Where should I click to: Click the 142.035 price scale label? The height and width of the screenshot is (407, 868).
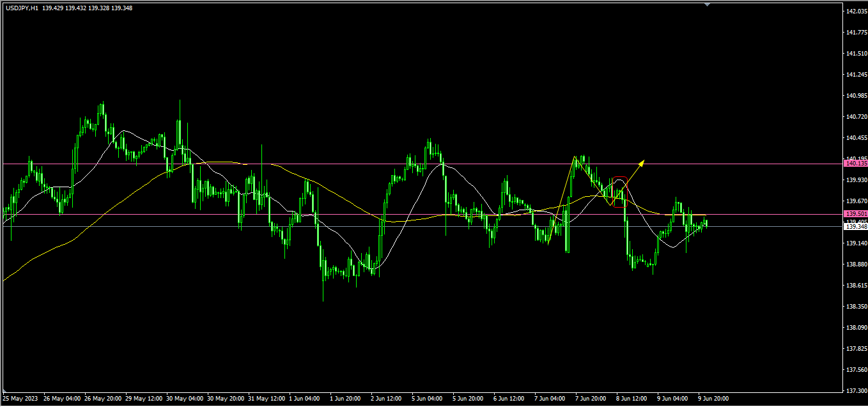855,12
